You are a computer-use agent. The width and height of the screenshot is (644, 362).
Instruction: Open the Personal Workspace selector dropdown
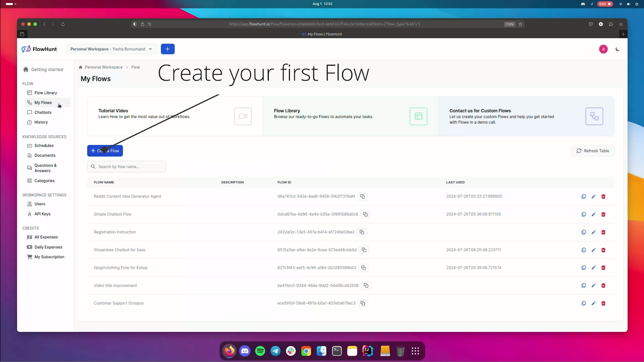point(111,49)
